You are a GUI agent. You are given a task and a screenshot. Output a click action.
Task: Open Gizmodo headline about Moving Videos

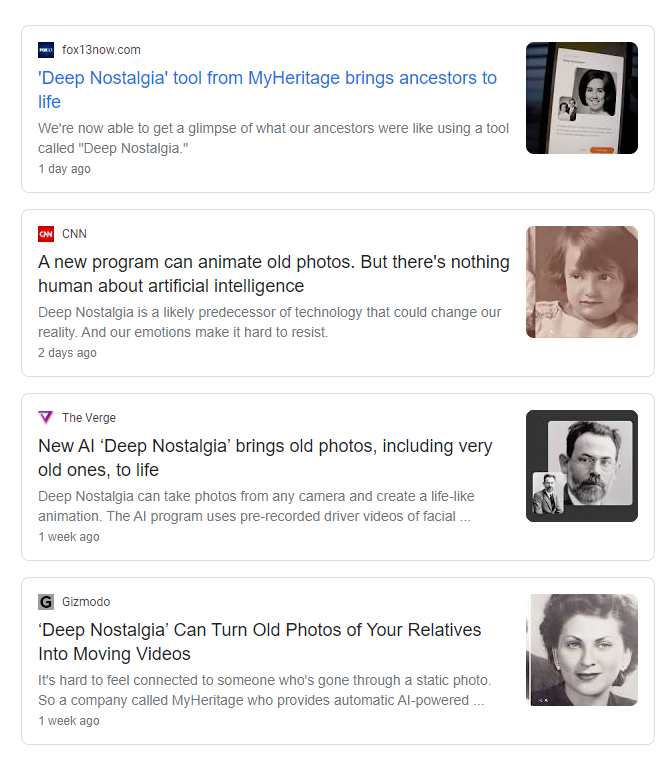coord(260,642)
